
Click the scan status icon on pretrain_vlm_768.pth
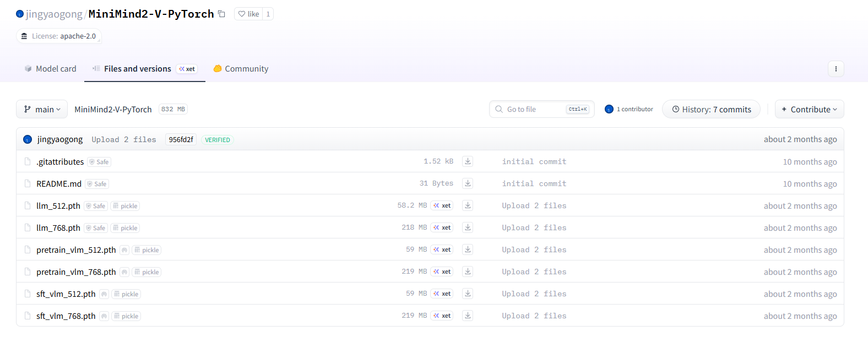click(x=124, y=272)
